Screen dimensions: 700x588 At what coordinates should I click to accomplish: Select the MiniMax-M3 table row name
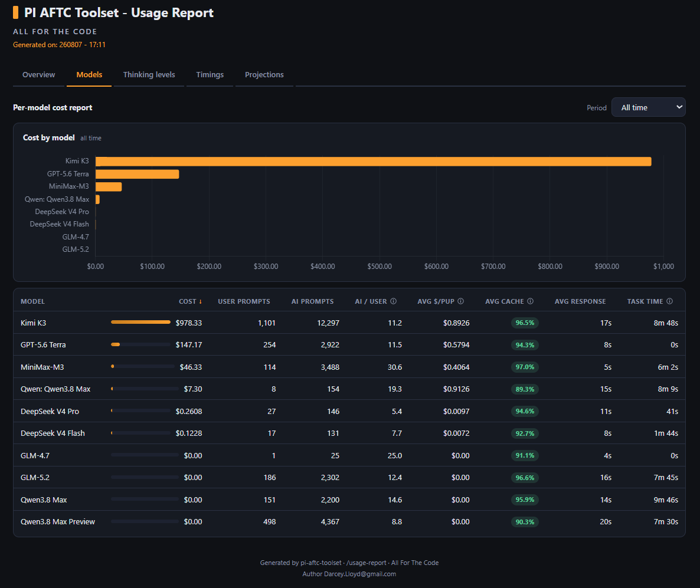pyautogui.click(x=42, y=367)
